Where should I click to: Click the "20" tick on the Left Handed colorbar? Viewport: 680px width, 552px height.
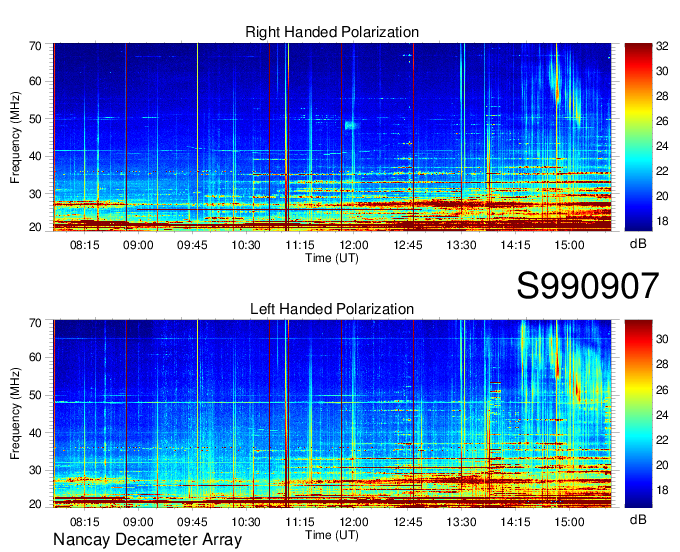click(x=662, y=465)
